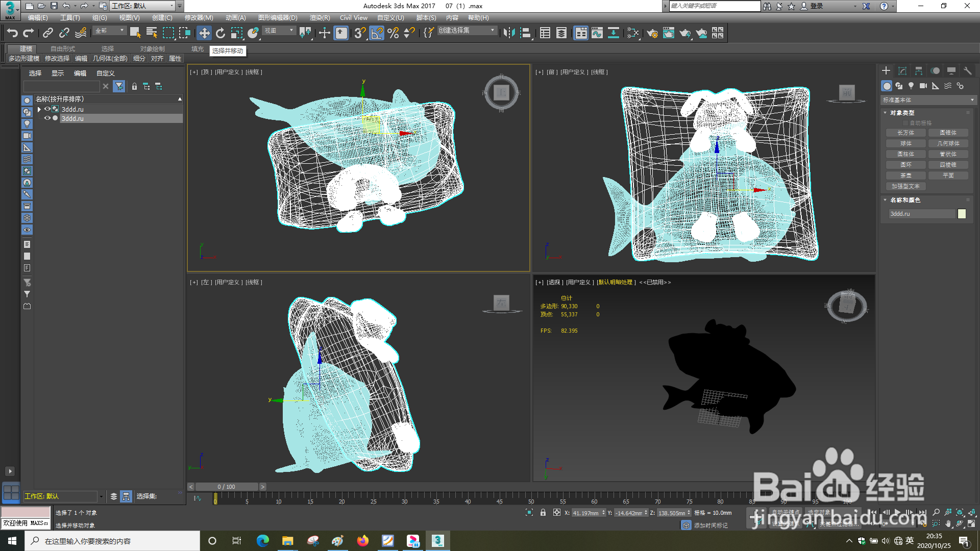Image resolution: width=980 pixels, height=551 pixels.
Task: Expand the first 3ddd.ru tree item
Action: point(39,109)
